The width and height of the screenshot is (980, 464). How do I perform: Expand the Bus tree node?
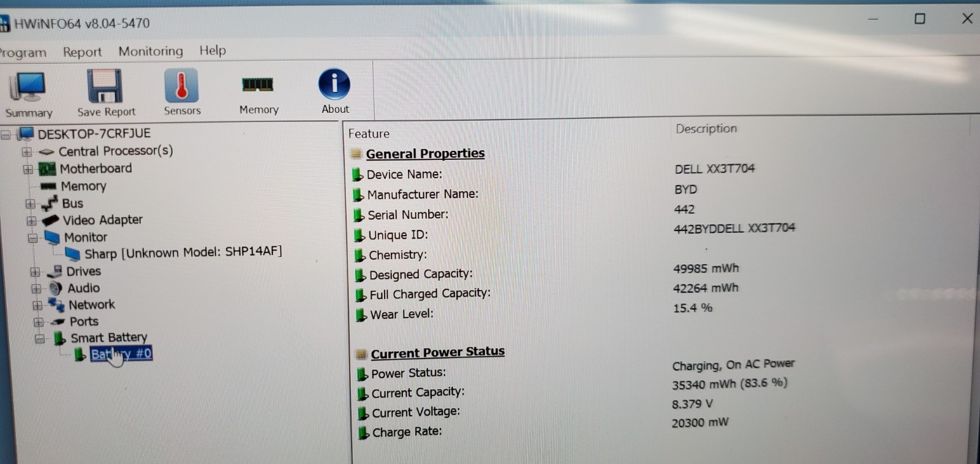coord(30,204)
